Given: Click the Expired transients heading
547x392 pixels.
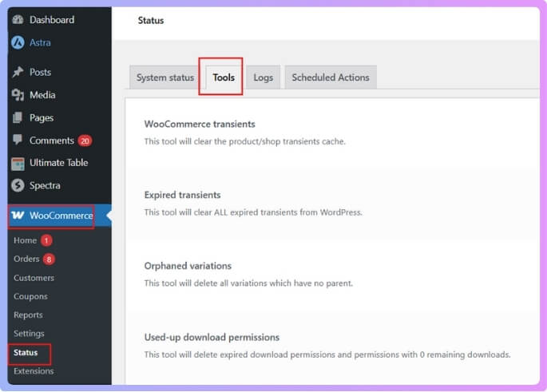Looking at the screenshot, I should pyautogui.click(x=182, y=195).
